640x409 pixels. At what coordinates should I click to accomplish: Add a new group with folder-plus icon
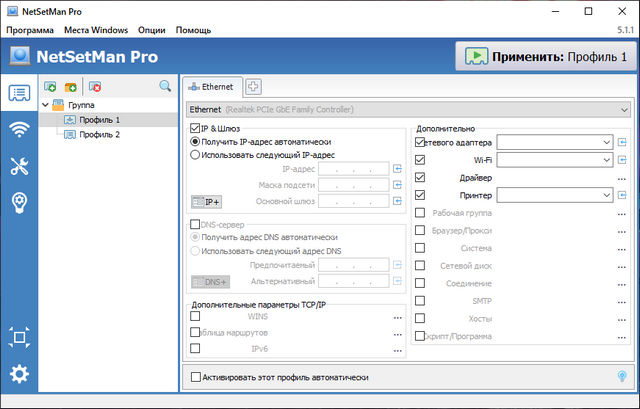pos(72,88)
